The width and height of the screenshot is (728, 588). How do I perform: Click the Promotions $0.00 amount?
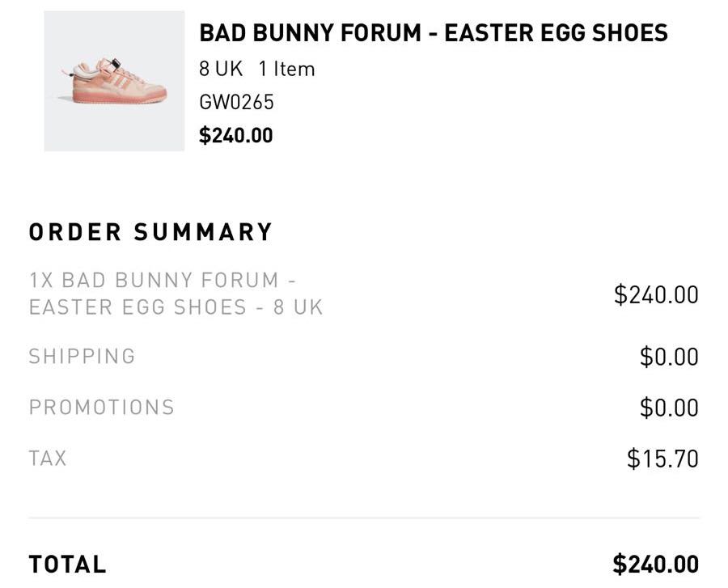tap(669, 408)
